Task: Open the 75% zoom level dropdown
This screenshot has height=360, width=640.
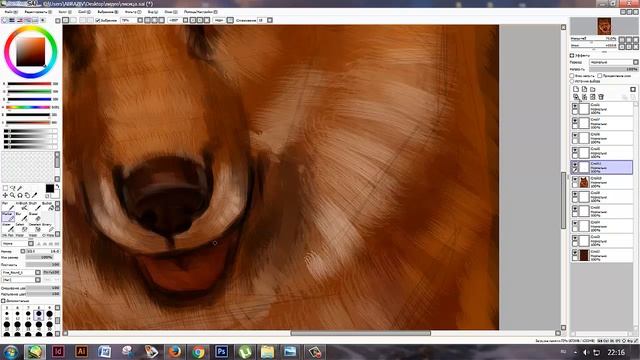Action: (x=140, y=20)
